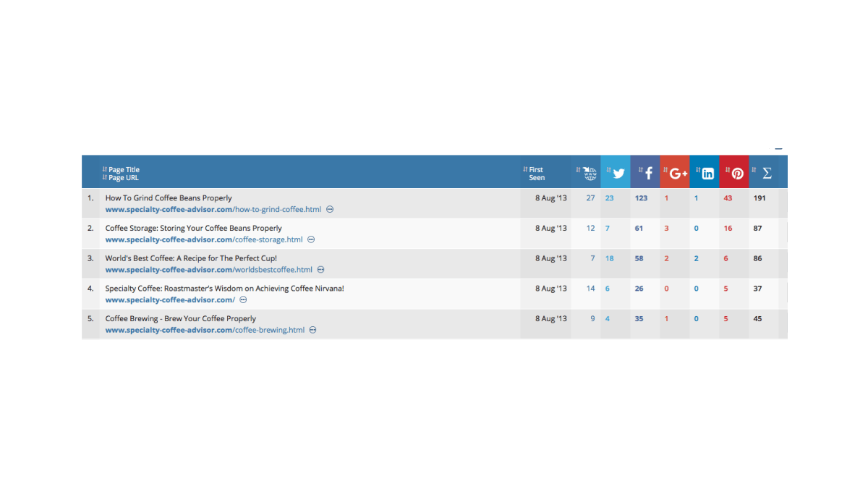Sort by total sum sigma column
Screen dimensions: 868x489
pyautogui.click(x=763, y=172)
